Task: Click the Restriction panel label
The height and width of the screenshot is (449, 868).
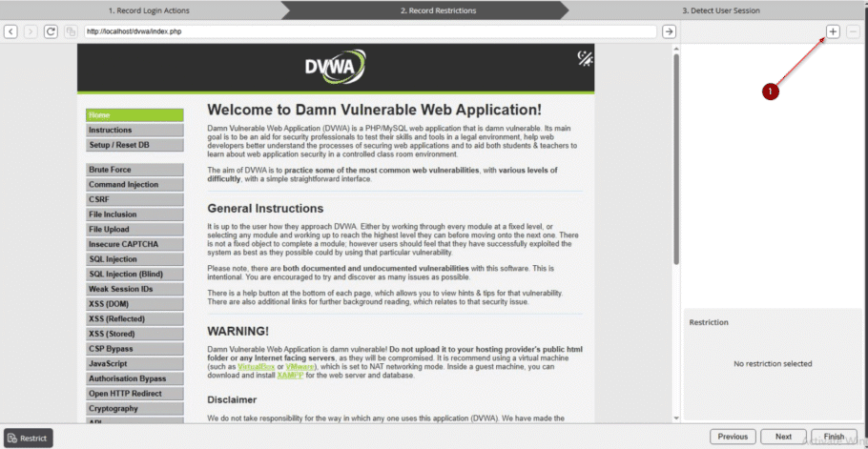Action: (x=709, y=322)
